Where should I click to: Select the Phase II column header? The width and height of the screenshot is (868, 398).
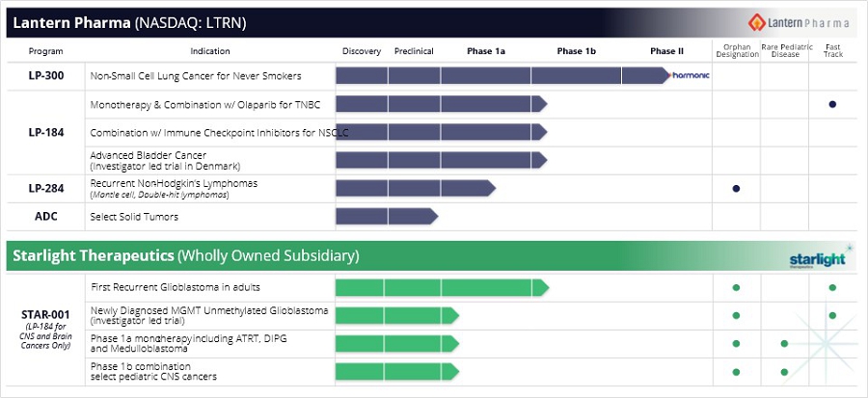[x=666, y=51]
